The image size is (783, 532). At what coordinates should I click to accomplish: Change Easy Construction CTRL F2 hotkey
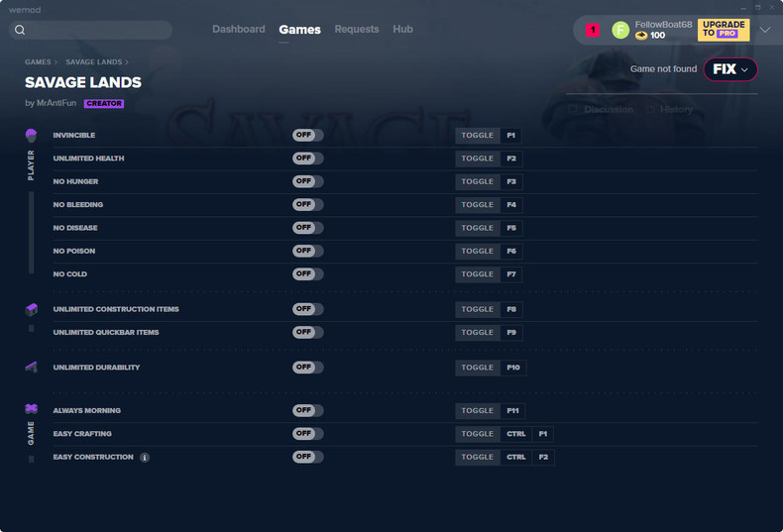click(x=527, y=457)
